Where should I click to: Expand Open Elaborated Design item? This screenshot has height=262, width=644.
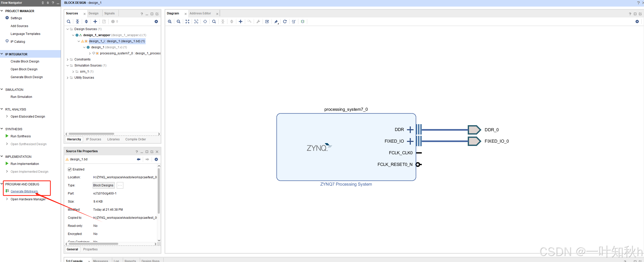point(7,116)
